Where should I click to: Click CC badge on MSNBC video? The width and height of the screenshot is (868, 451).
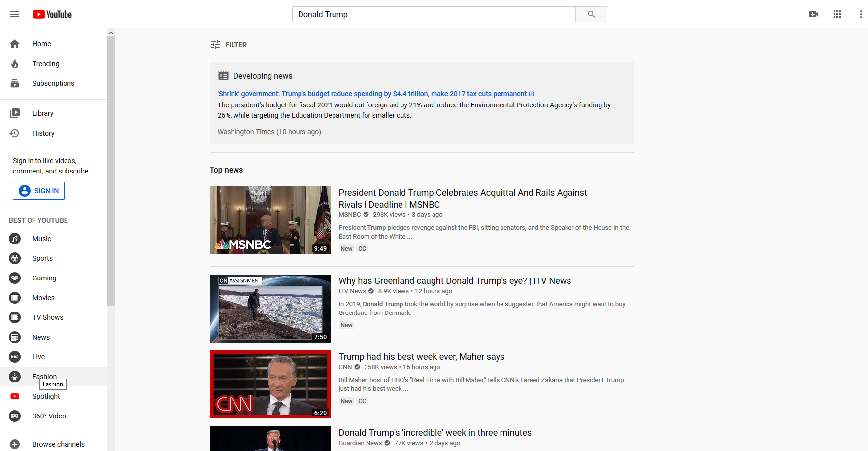tap(362, 249)
